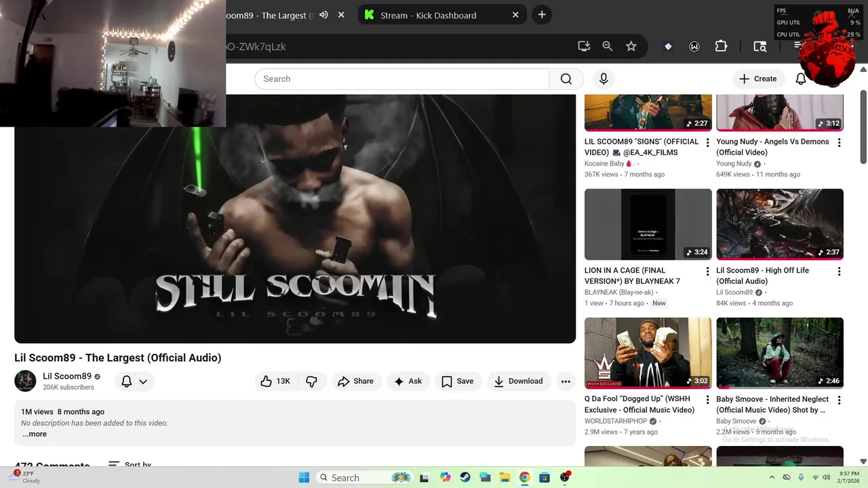Image resolution: width=868 pixels, height=488 pixels.
Task: Open options menu for Young Nudy Angels Vs Demons
Action: tap(839, 142)
